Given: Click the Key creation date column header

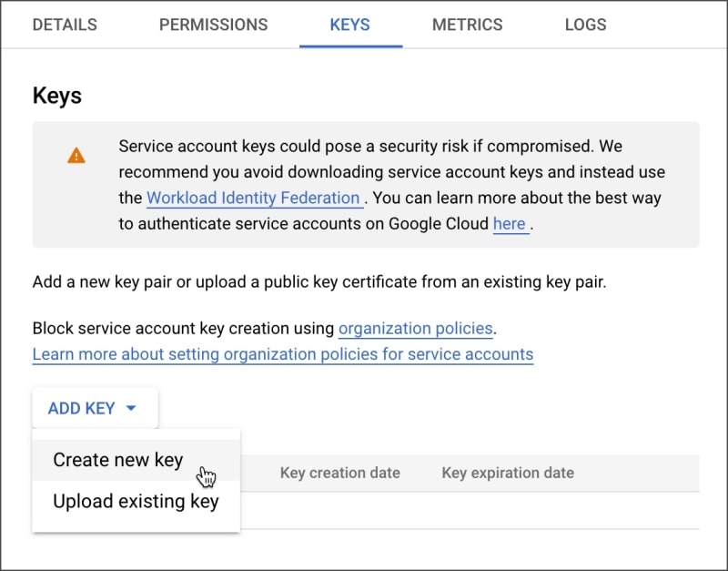Looking at the screenshot, I should coord(339,473).
